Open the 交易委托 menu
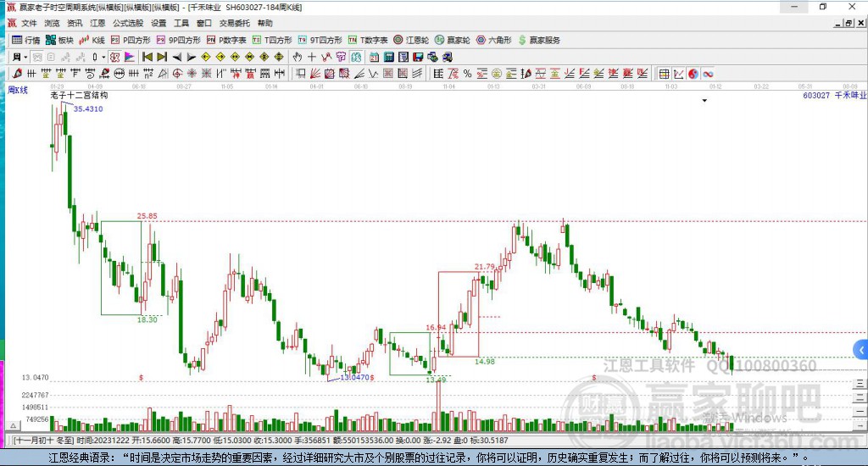This screenshot has height=466, width=868. [235, 23]
